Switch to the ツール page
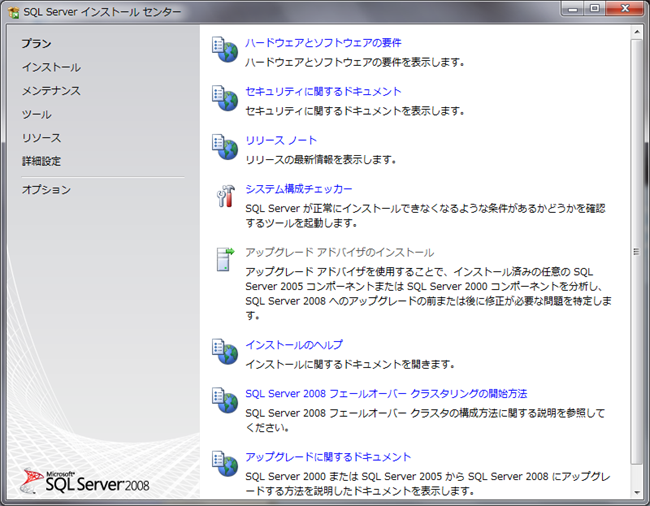650x506 pixels. [36, 114]
